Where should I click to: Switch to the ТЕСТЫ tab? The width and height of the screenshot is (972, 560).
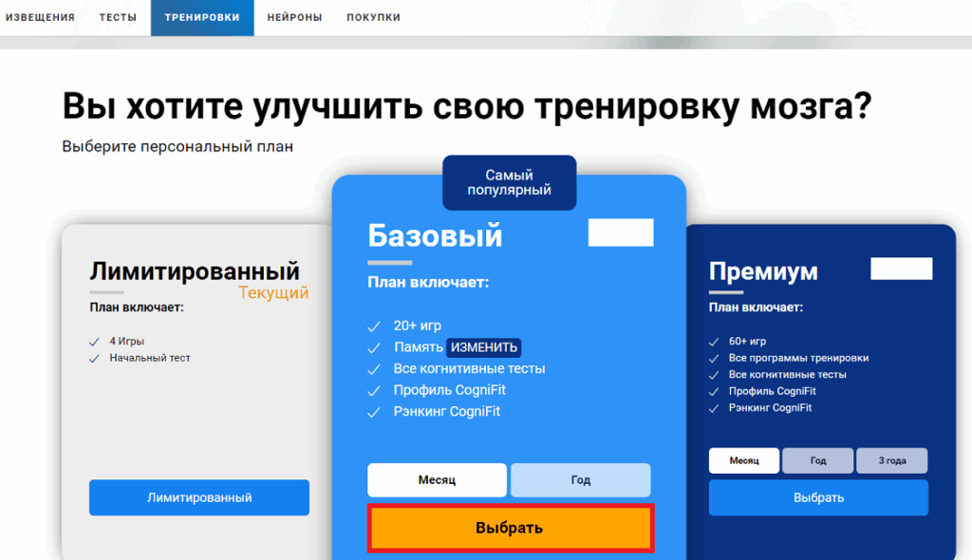(x=118, y=17)
